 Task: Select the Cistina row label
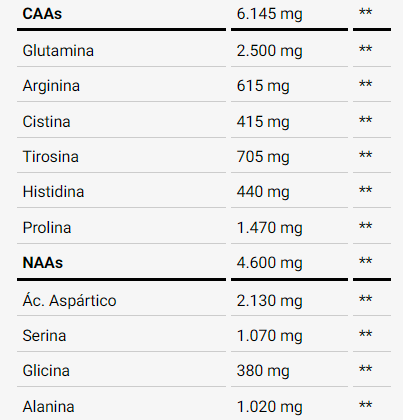[46, 122]
